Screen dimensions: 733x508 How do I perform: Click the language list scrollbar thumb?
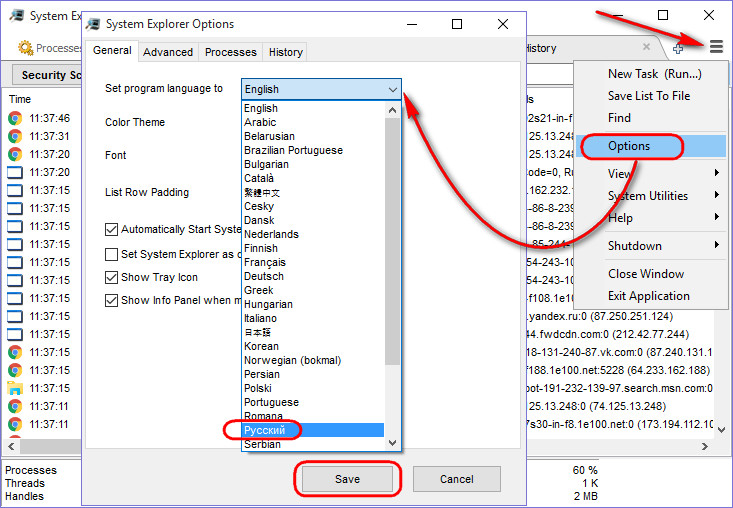[x=392, y=241]
